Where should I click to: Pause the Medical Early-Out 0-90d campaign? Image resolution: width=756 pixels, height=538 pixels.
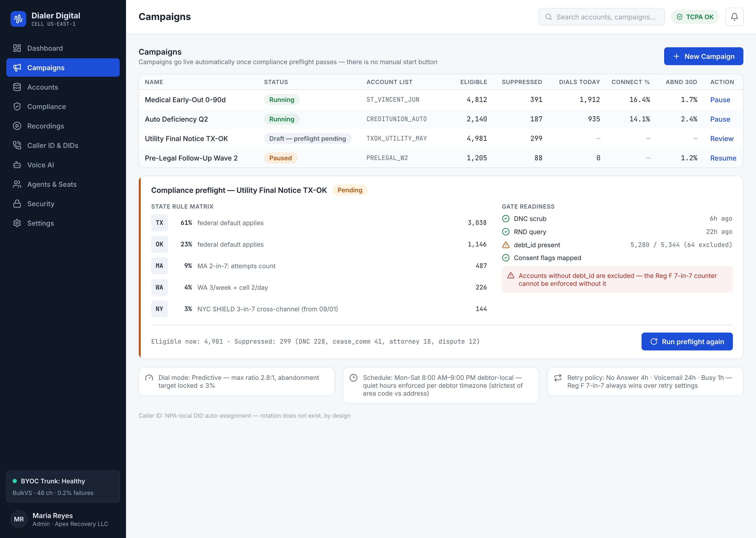(x=720, y=100)
